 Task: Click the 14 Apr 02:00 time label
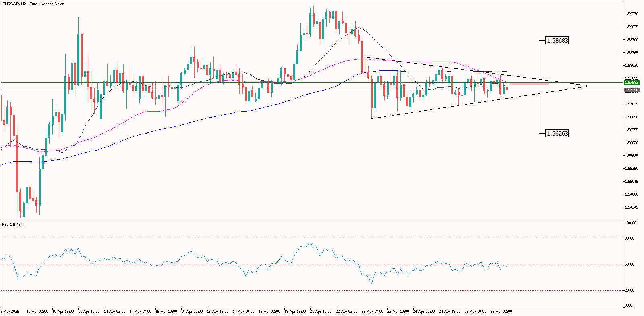[x=115, y=312]
